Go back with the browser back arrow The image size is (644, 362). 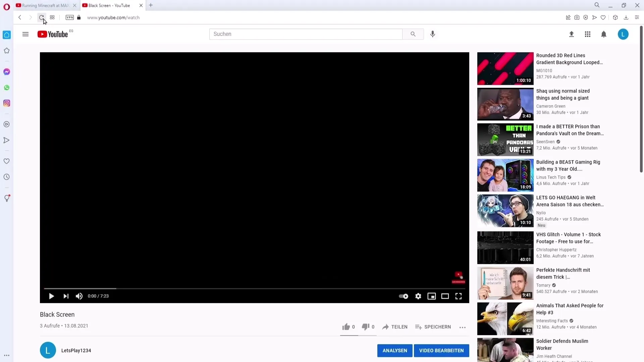tap(20, 17)
